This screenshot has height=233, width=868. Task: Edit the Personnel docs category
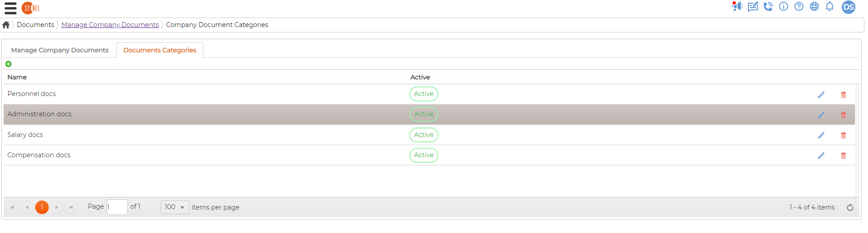pyautogui.click(x=821, y=95)
